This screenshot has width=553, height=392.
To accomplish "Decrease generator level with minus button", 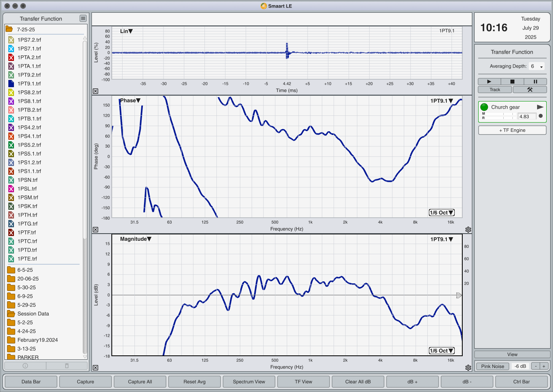I will click(x=536, y=366).
